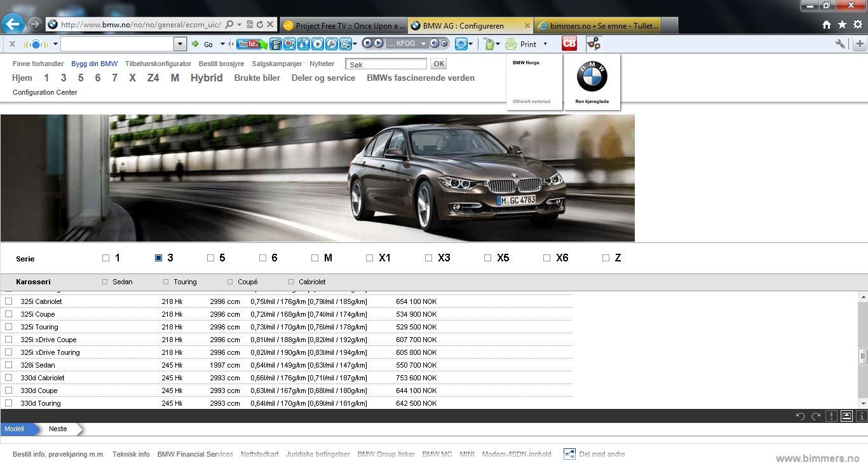Close the toolbar with its X button

point(11,44)
